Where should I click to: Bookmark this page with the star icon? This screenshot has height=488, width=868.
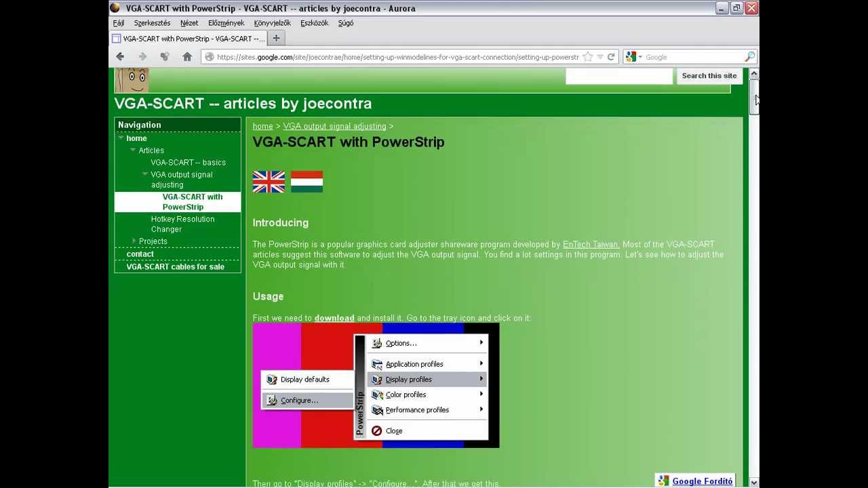588,57
